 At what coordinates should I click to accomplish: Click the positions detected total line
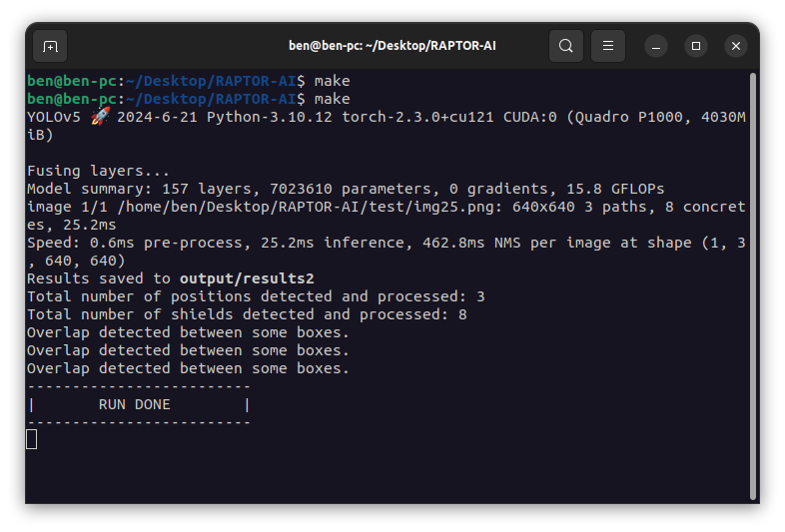click(x=247, y=296)
